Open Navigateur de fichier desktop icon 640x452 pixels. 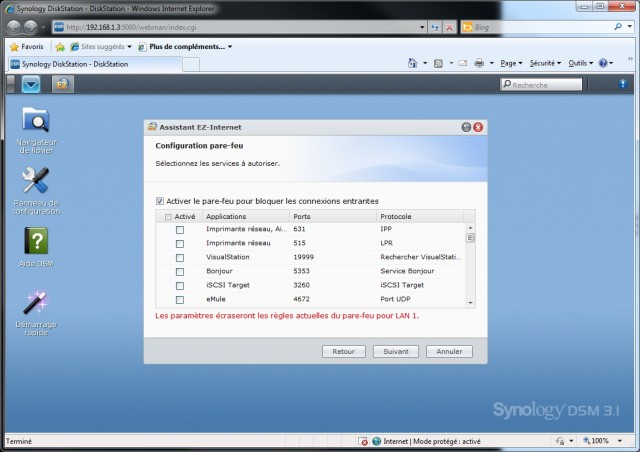coord(36,129)
